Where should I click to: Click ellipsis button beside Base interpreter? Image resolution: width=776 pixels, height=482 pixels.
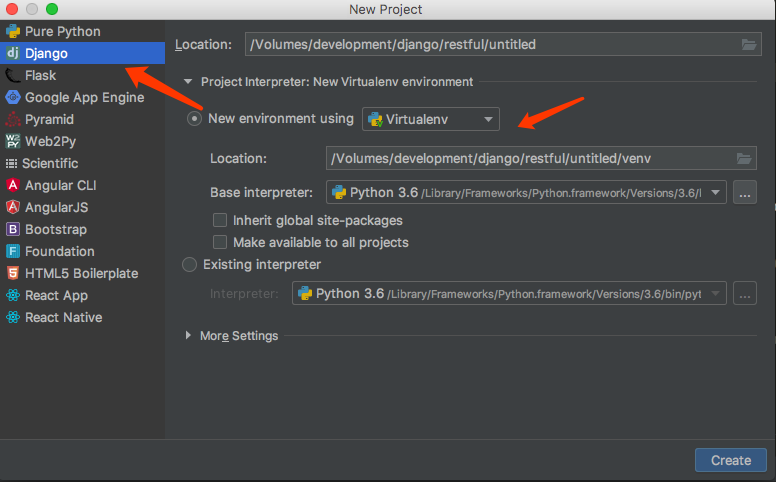tap(745, 193)
